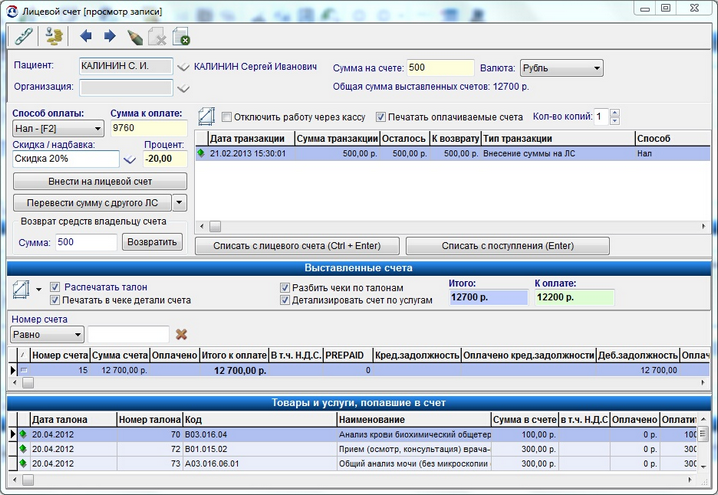Select service row A03.016.06.01
Screen dimensions: 718x495
point(353,463)
